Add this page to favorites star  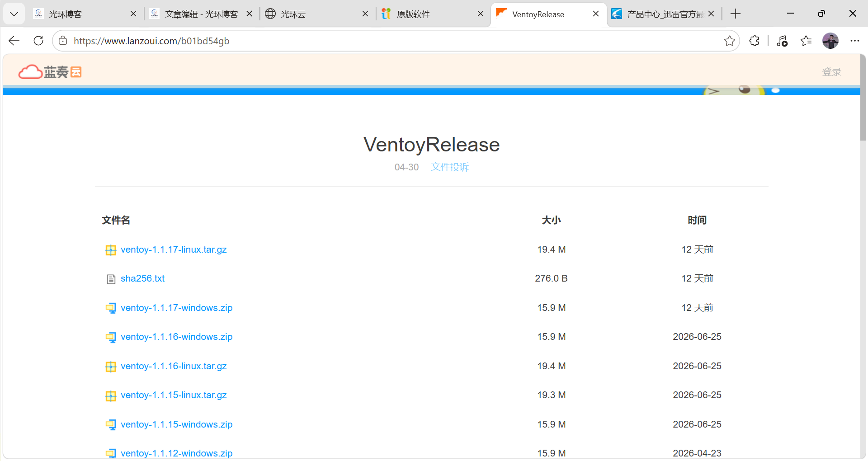(729, 41)
